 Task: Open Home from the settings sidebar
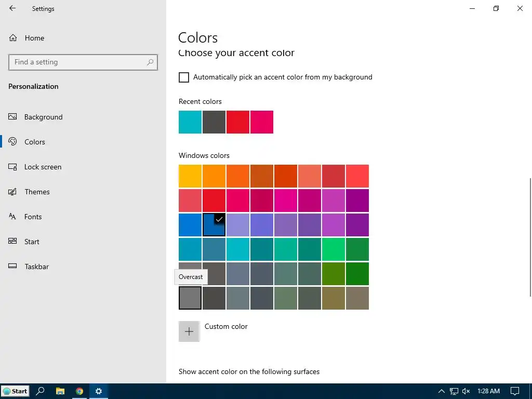(34, 38)
